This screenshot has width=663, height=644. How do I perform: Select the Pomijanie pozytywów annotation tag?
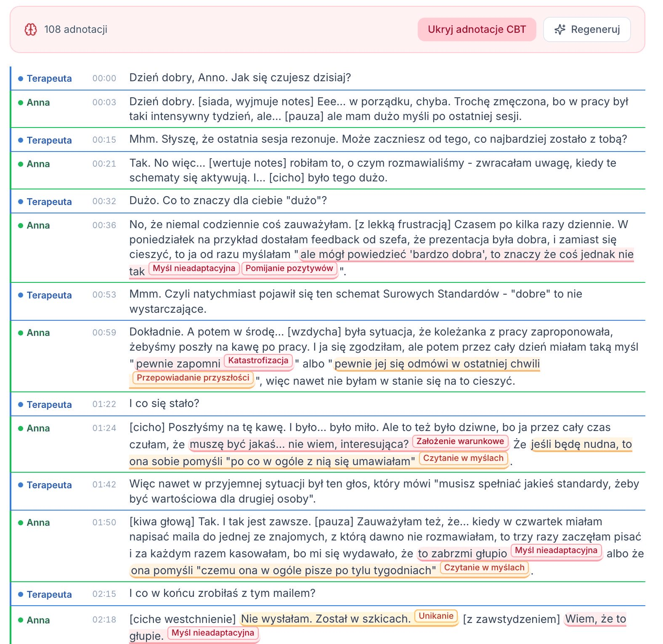point(289,269)
